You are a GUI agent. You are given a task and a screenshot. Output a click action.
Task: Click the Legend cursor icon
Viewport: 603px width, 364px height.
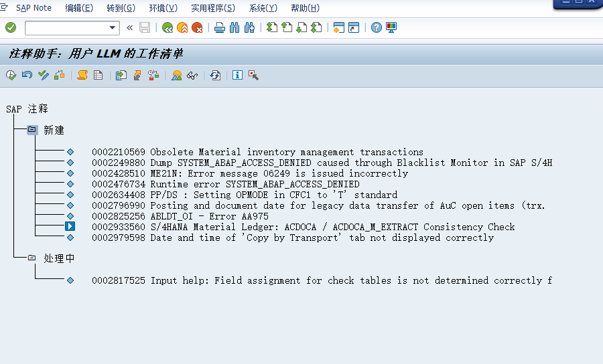coord(253,75)
